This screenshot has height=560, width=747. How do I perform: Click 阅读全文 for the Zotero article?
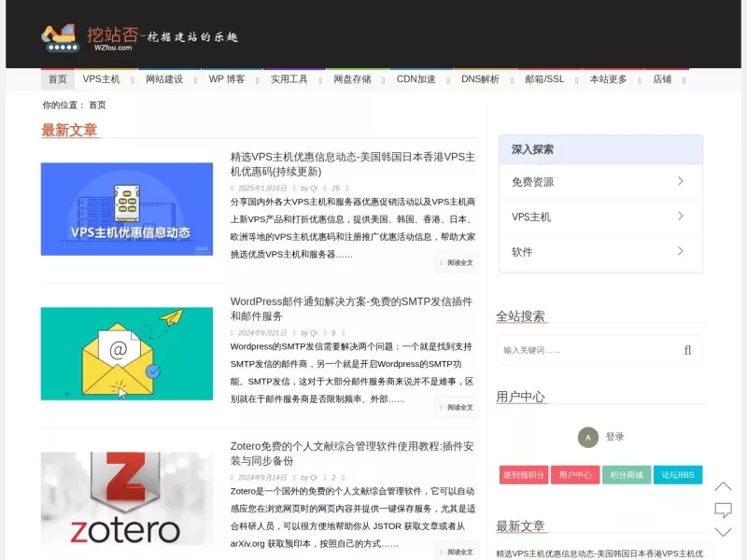pos(457,552)
